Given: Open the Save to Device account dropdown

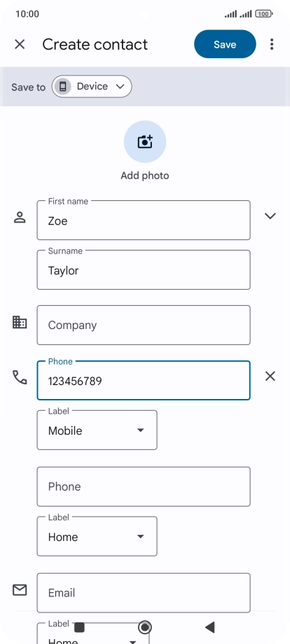Looking at the screenshot, I should pyautogui.click(x=92, y=86).
